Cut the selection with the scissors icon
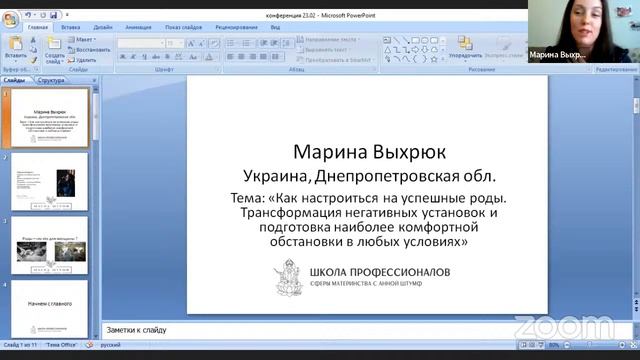The height and width of the screenshot is (360, 640). click(x=33, y=40)
